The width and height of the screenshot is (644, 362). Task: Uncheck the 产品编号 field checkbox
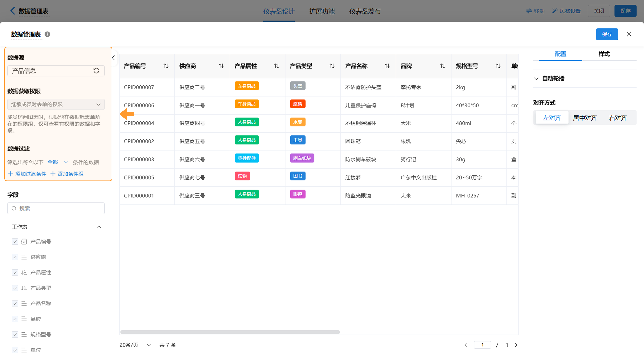pyautogui.click(x=15, y=242)
